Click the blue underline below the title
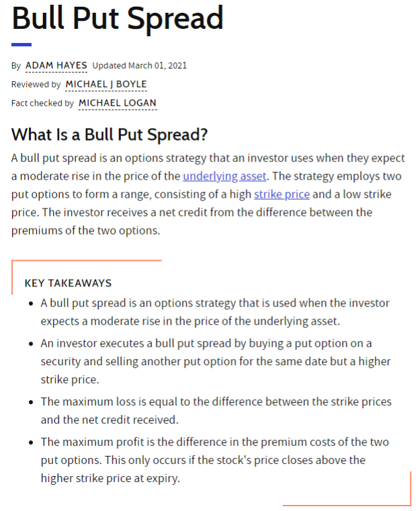The height and width of the screenshot is (511, 420). tap(22, 44)
